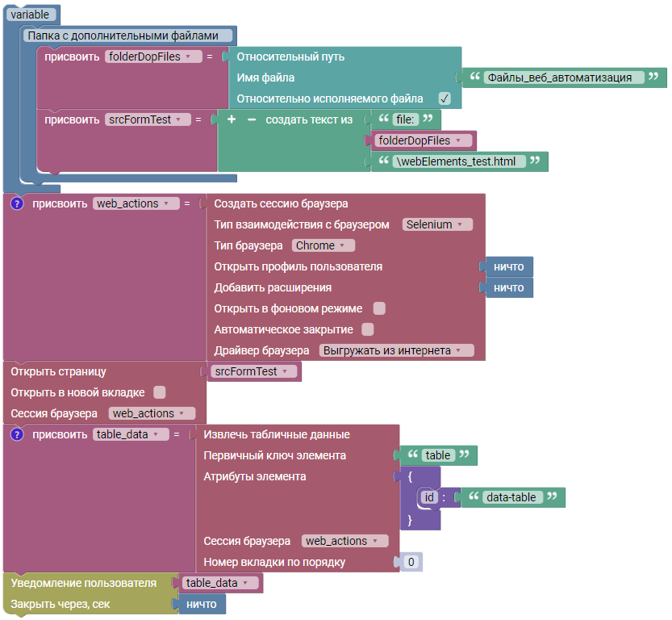Image resolution: width=672 pixels, height=620 pixels.
Task: Select 'Уведомление пользователя' block
Action: tap(84, 583)
